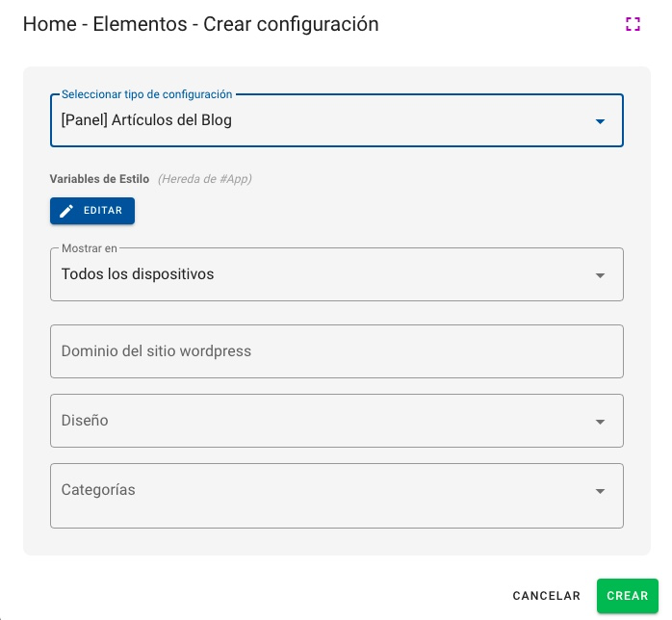672x620 pixels.
Task: Expand the configuration type dropdown arrow
Action: coord(600,121)
